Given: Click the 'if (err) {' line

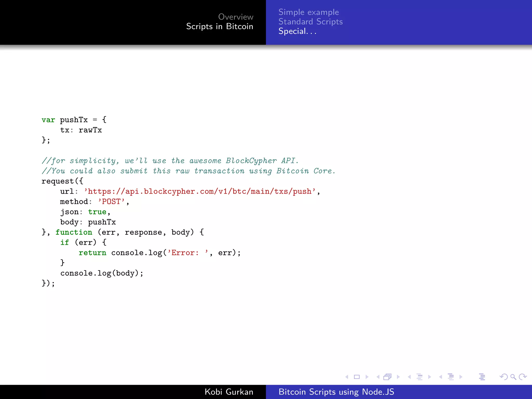Looking at the screenshot, I should pos(83,242).
